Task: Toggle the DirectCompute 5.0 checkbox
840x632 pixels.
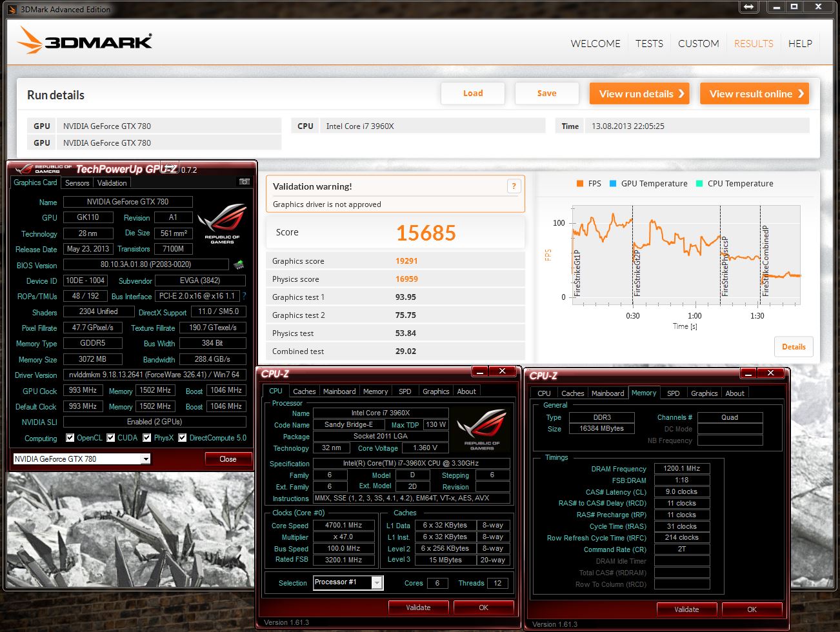Action: point(183,438)
